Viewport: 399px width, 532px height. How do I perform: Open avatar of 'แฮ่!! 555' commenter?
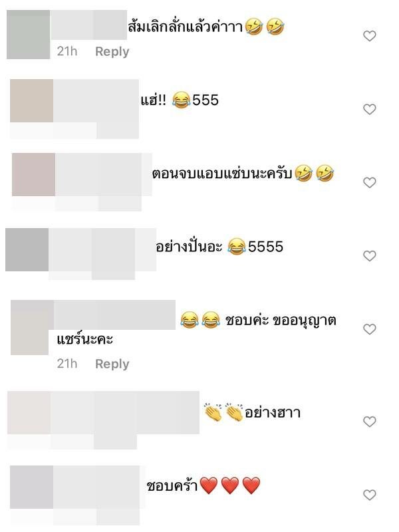(31, 101)
